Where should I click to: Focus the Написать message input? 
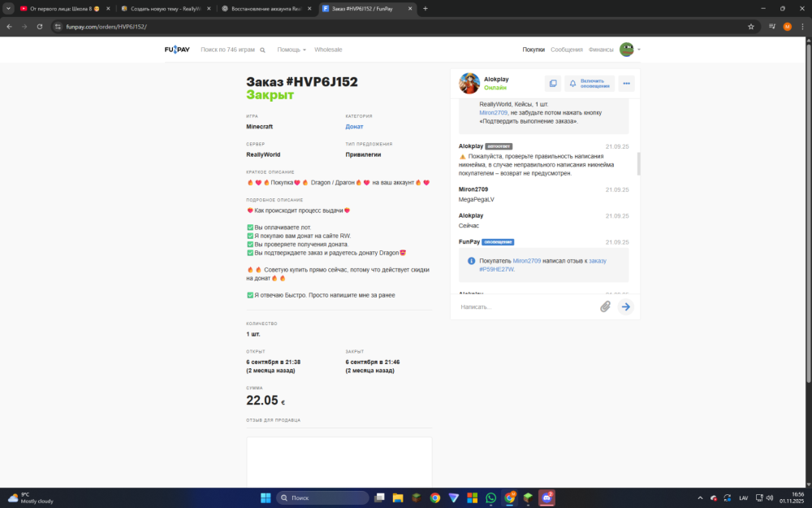coord(527,307)
